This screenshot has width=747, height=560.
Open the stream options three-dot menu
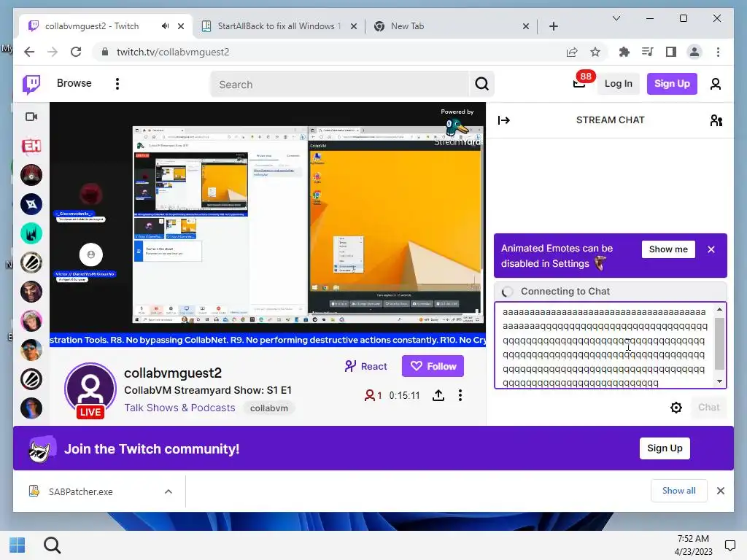click(460, 395)
